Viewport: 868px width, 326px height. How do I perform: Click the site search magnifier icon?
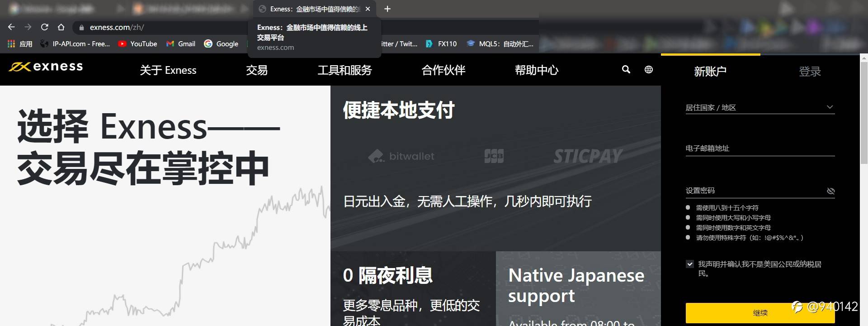pyautogui.click(x=626, y=69)
